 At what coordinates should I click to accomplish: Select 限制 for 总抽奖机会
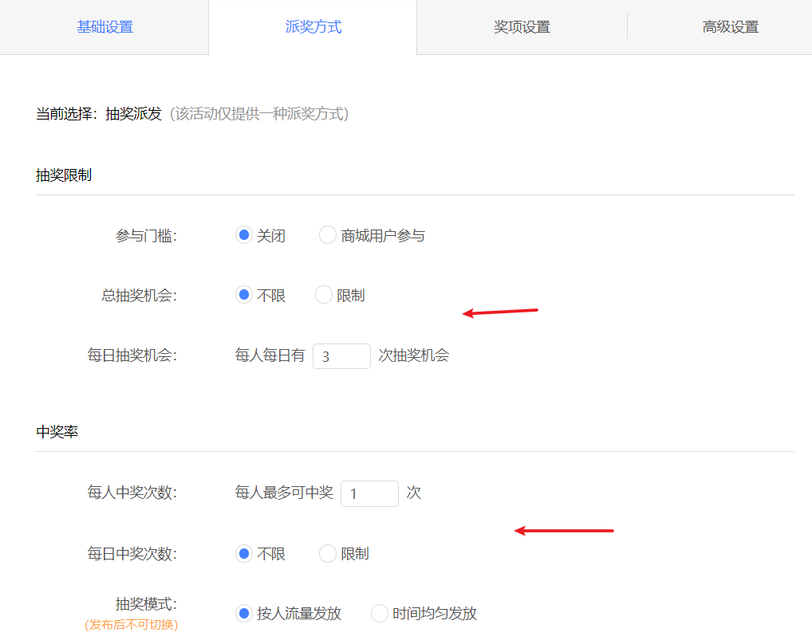click(x=323, y=294)
